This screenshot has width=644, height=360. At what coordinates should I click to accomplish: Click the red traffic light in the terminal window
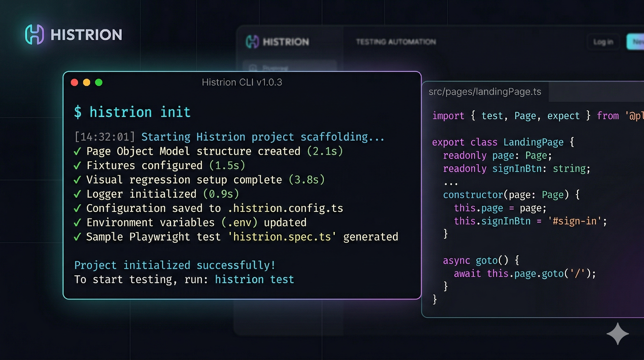(x=74, y=82)
